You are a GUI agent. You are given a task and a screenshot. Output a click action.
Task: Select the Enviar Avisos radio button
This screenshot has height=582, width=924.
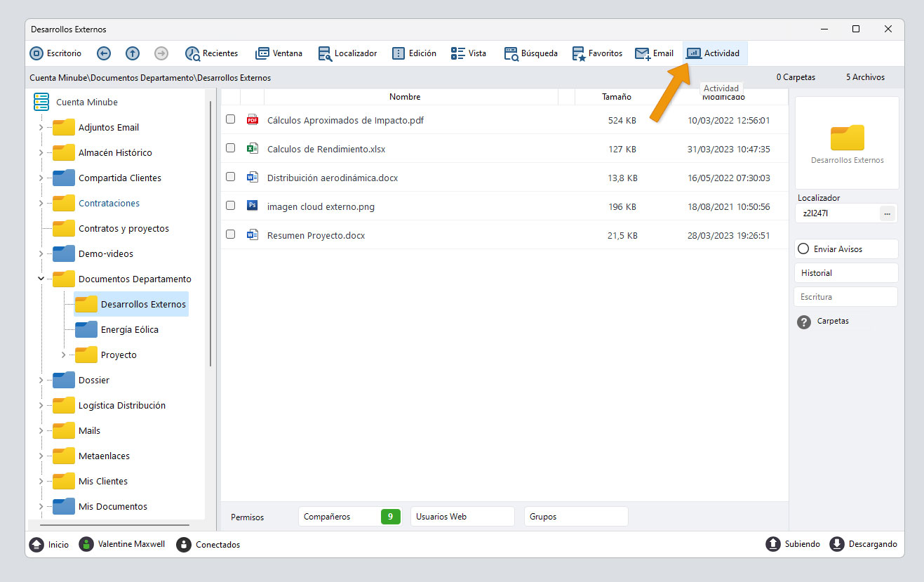(x=804, y=249)
